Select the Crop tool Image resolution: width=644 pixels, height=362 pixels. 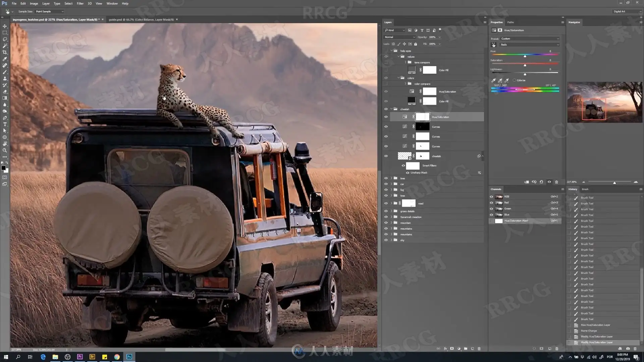click(5, 52)
